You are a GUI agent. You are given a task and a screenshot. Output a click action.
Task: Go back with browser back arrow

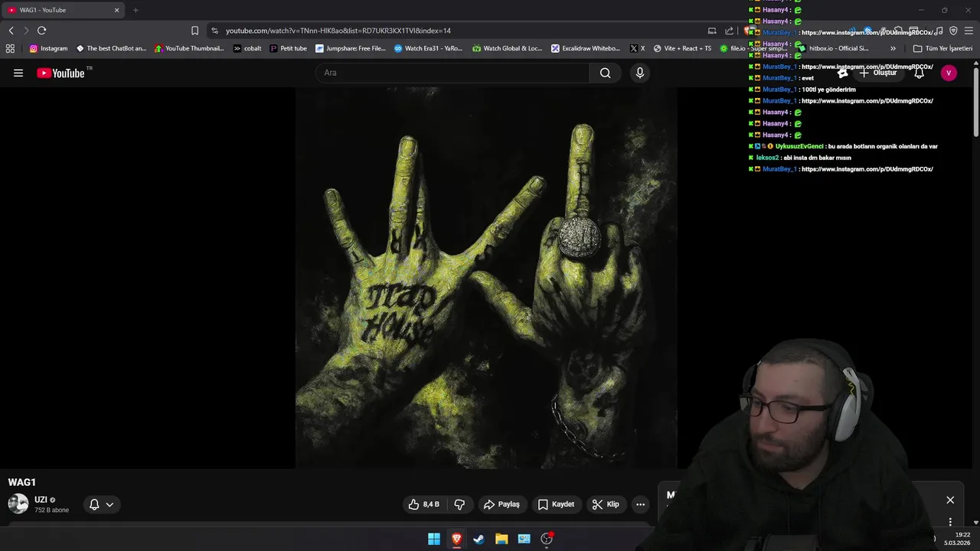(11, 31)
